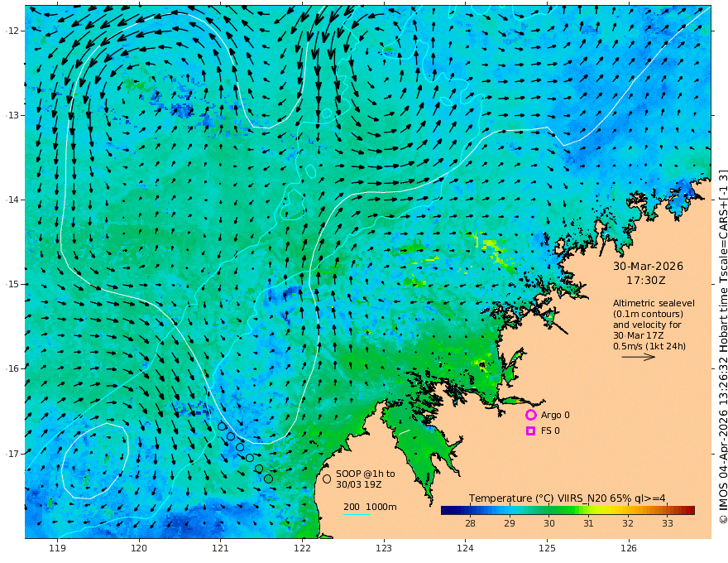Screen dimensions: 728x563
Task: Click the colorbar tick label '31'
Action: click(588, 523)
